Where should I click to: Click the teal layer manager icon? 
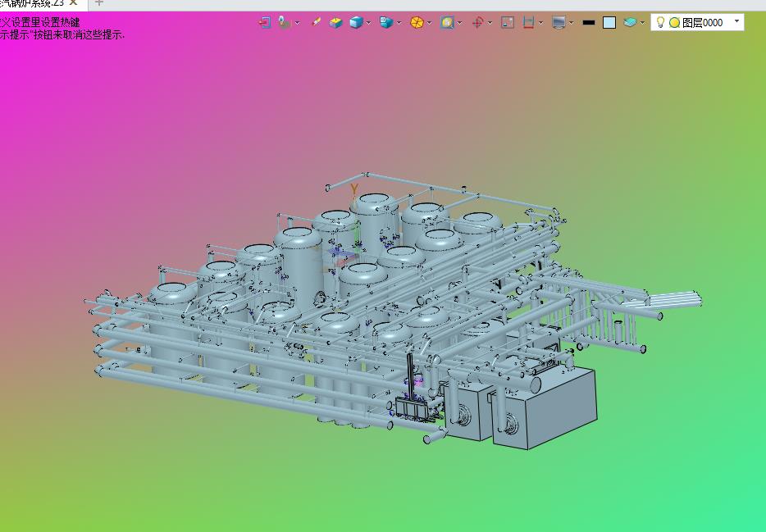coord(630,22)
